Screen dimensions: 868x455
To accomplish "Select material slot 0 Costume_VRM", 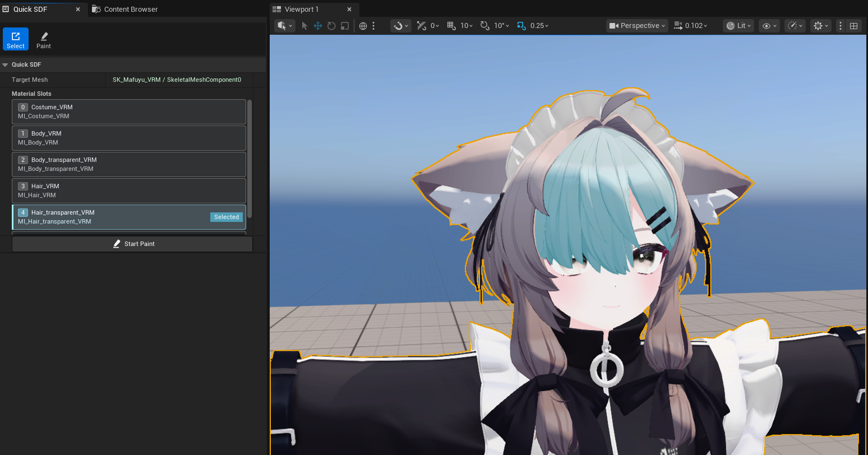I will (x=129, y=112).
